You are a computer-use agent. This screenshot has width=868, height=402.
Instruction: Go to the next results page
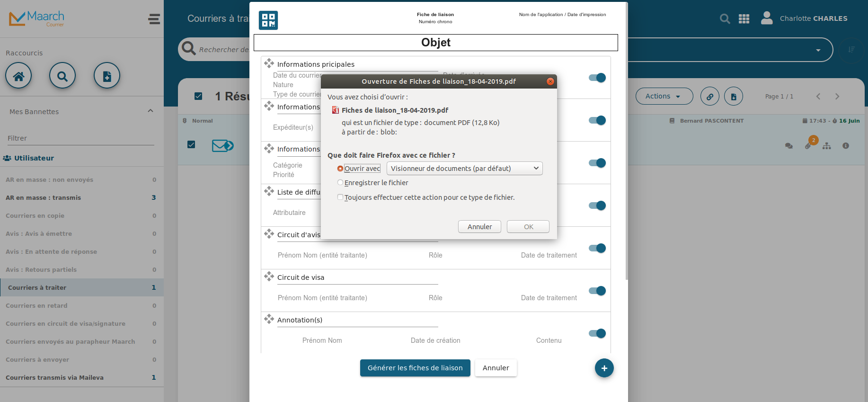pos(837,97)
